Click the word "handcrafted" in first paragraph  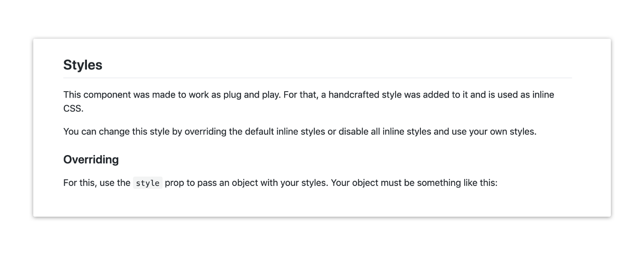point(339,95)
